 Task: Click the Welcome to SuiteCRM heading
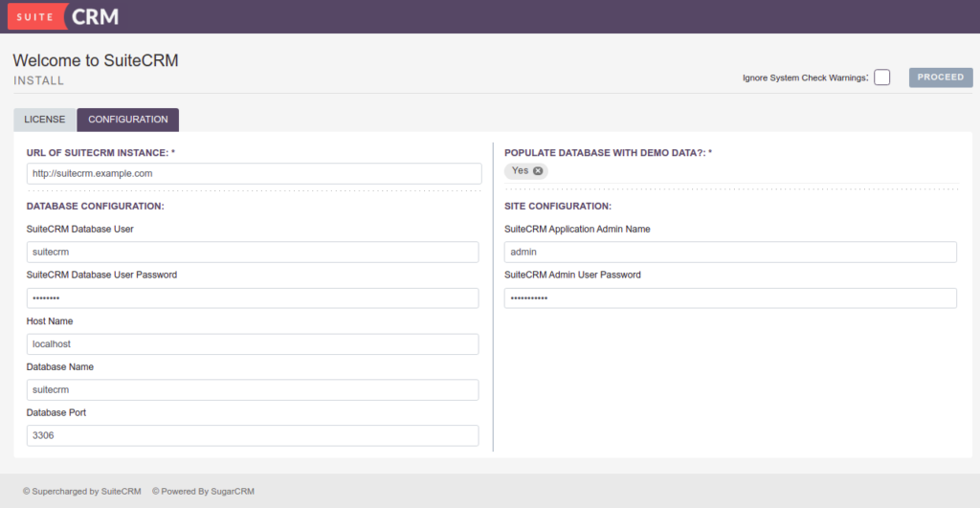pos(96,60)
